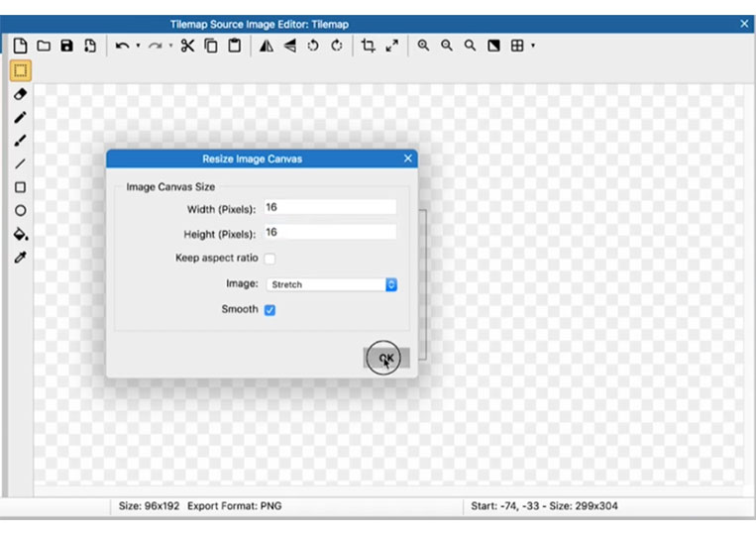Confirm resize with OK button
This screenshot has width=756, height=536.
tap(386, 358)
